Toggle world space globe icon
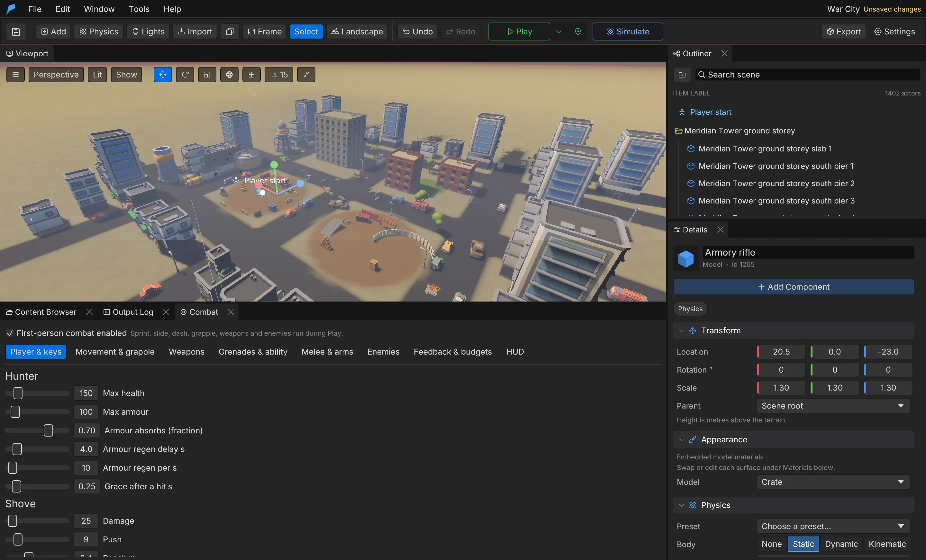Viewport: 926px width, 560px height. pos(229,74)
